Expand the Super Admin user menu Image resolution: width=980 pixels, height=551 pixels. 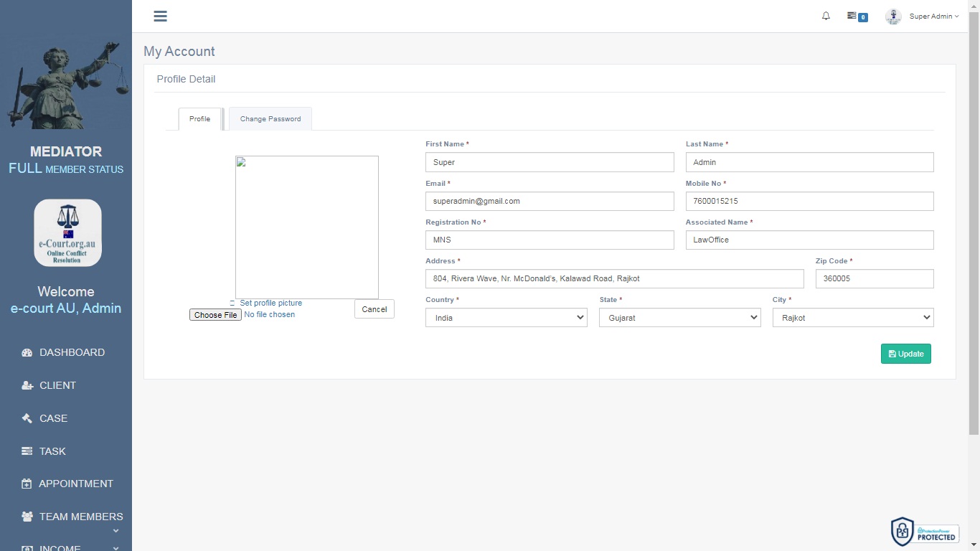click(933, 17)
